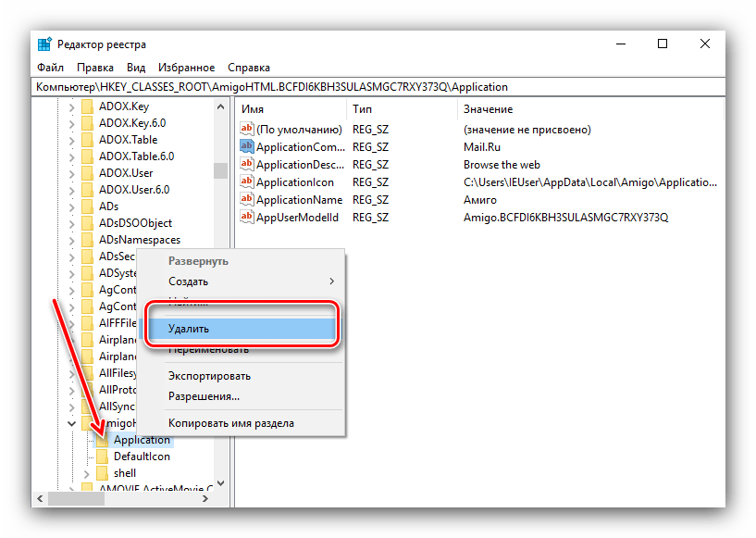Open the Избранное menu
756x538 pixels.
186,68
